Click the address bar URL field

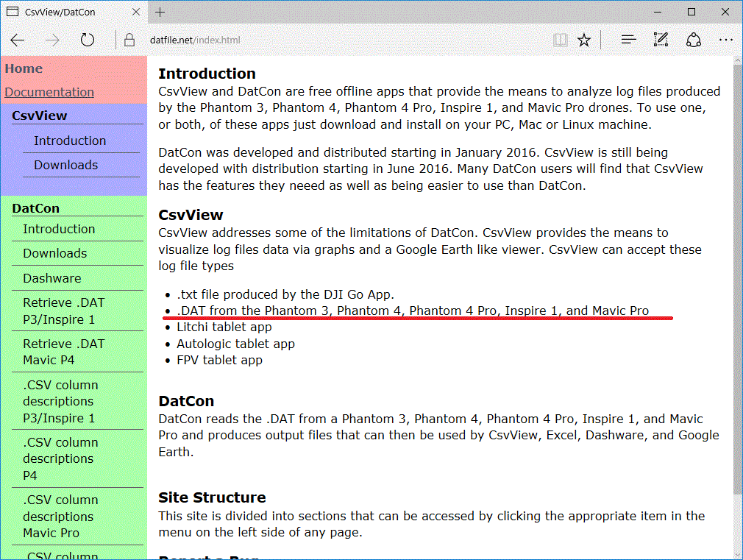tap(331, 40)
